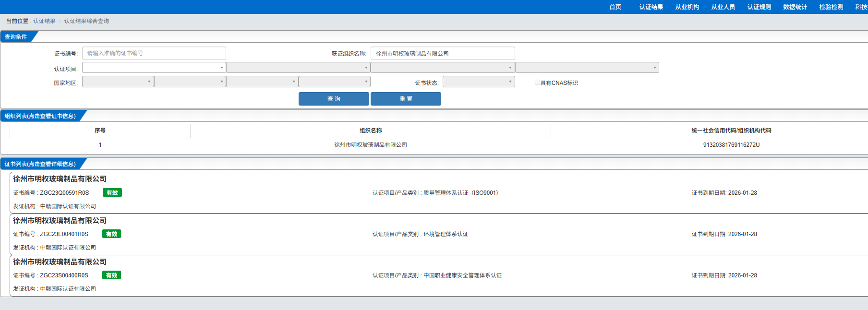Viewport: 868px width, 310px height.
Task: Click 有效 badge next to ZGC23Q00591R0S
Action: point(112,192)
